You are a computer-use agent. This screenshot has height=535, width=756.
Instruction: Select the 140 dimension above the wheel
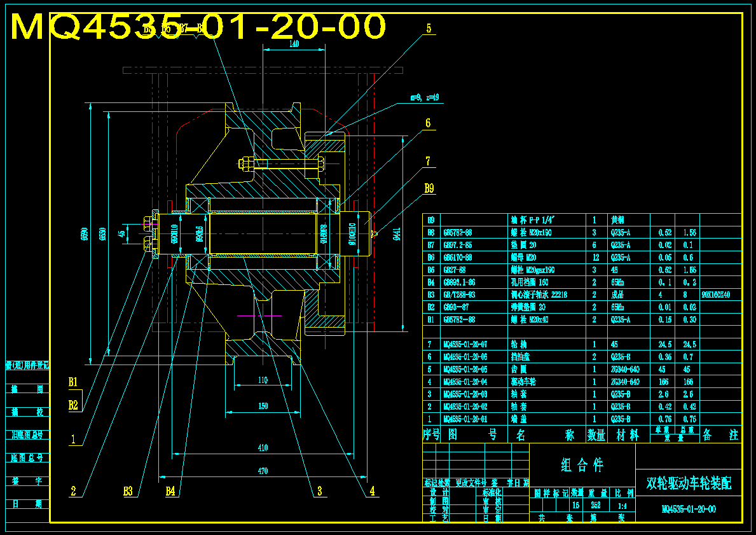coord(294,44)
